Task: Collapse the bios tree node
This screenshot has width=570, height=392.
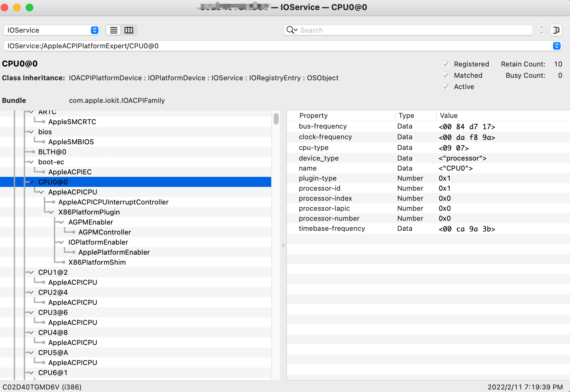Action: click(x=31, y=132)
